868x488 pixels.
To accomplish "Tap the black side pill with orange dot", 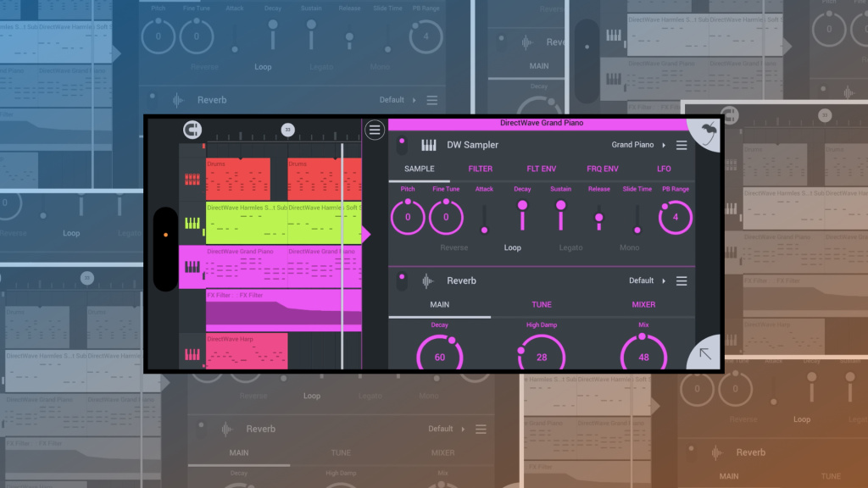I will (x=165, y=249).
